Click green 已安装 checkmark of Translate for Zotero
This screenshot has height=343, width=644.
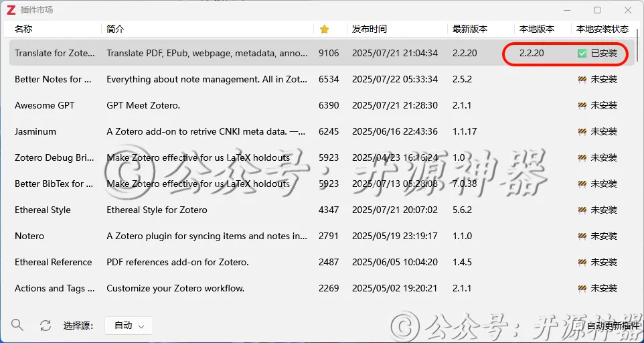coord(582,53)
